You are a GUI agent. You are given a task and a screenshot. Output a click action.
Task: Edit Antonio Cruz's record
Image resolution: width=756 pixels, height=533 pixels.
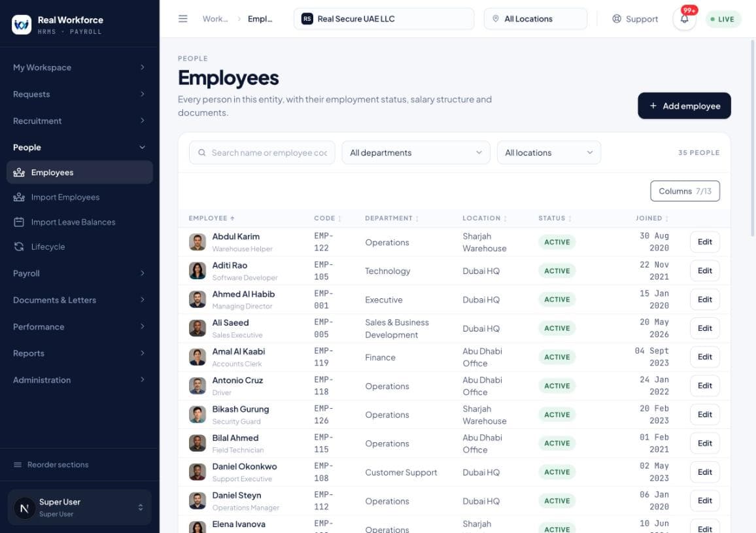tap(704, 386)
